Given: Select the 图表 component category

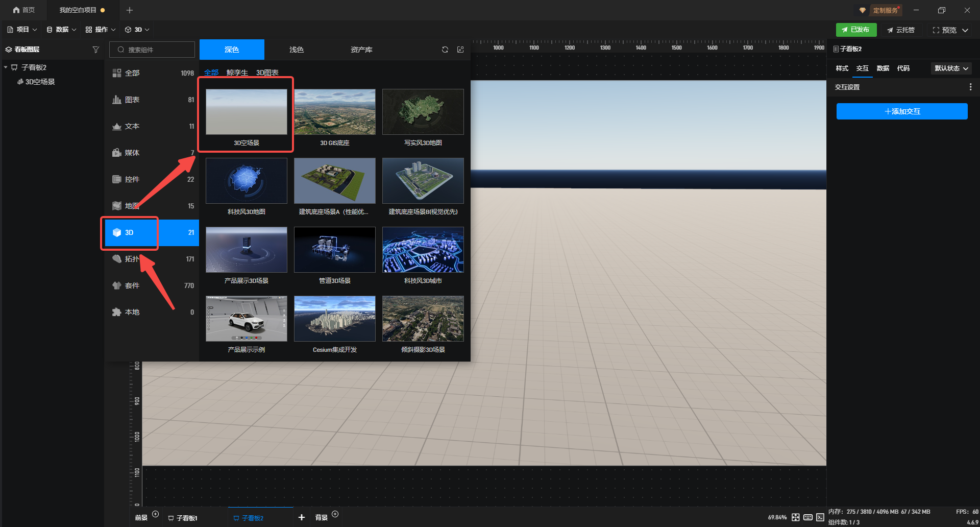Looking at the screenshot, I should 132,100.
